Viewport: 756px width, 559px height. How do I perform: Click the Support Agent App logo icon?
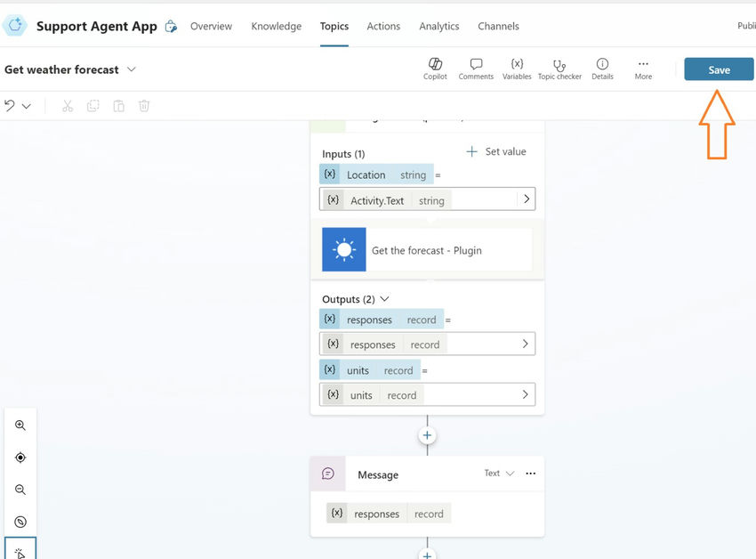(x=15, y=25)
